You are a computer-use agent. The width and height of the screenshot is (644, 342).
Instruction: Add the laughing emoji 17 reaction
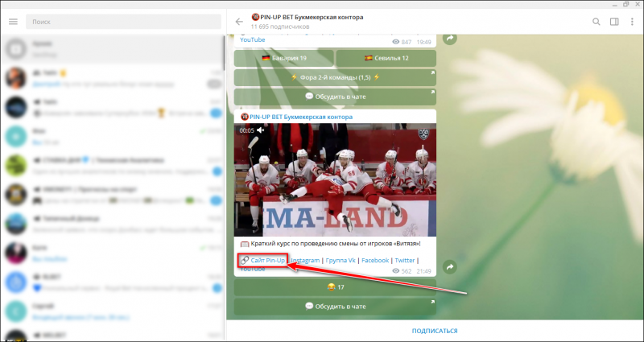pyautogui.click(x=335, y=287)
